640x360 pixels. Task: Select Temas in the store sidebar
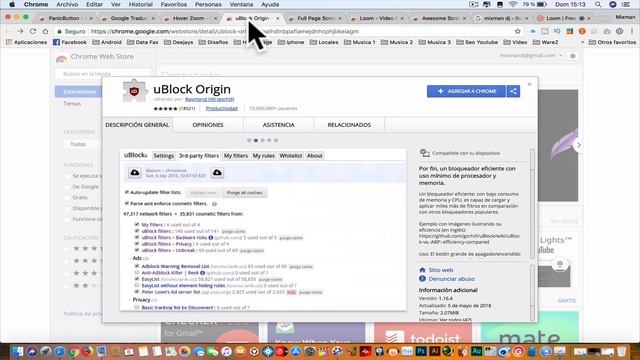[x=72, y=104]
